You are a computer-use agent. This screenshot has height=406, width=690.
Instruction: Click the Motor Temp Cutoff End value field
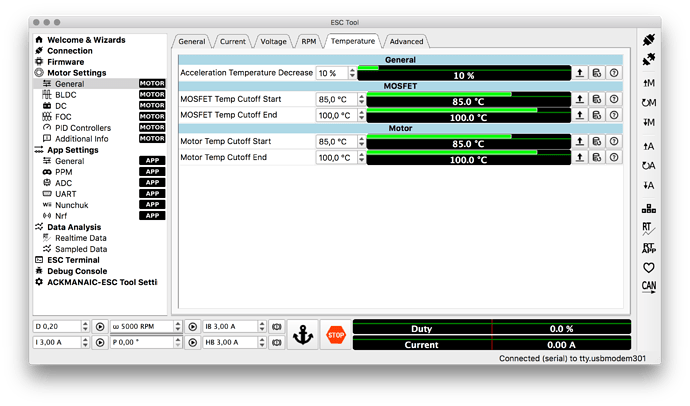[x=337, y=157]
